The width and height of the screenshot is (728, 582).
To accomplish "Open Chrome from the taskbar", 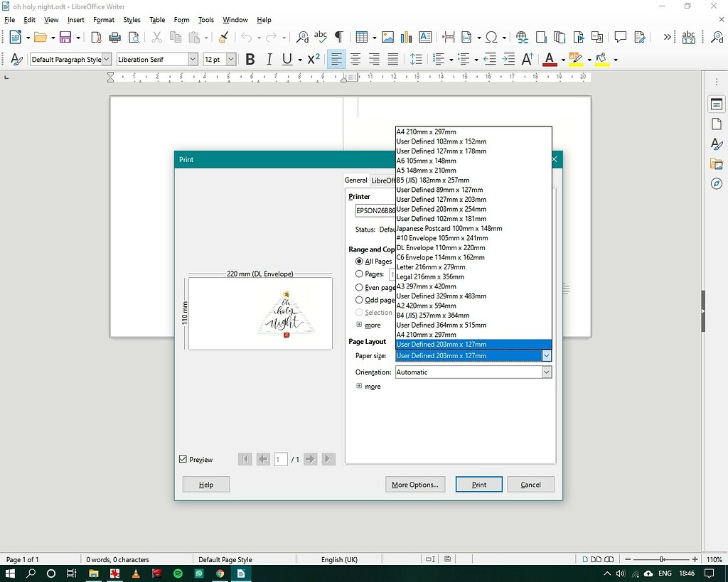I will pos(220,573).
